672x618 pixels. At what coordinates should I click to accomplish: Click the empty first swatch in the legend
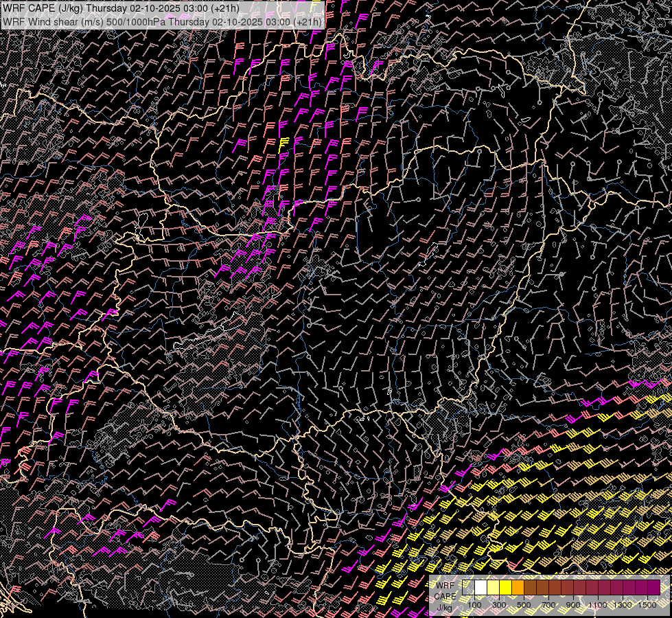point(469,587)
